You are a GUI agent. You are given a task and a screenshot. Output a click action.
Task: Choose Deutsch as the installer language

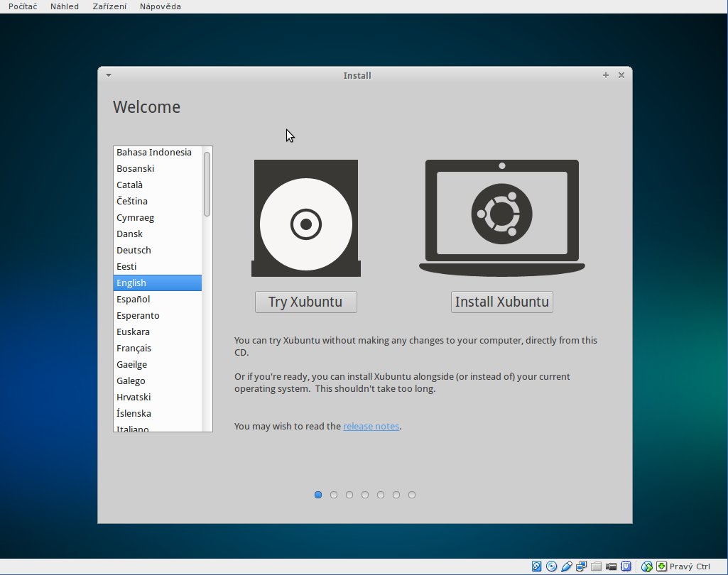pyautogui.click(x=158, y=250)
